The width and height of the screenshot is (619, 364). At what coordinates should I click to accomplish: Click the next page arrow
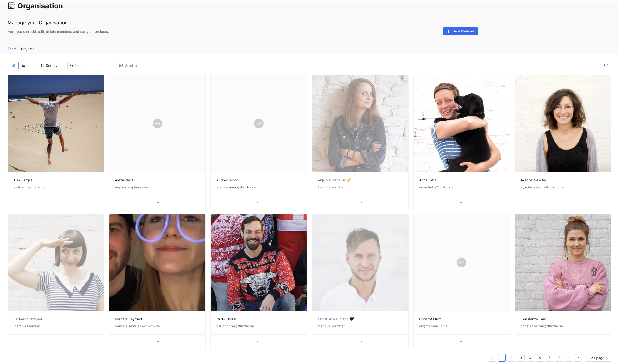(x=578, y=358)
